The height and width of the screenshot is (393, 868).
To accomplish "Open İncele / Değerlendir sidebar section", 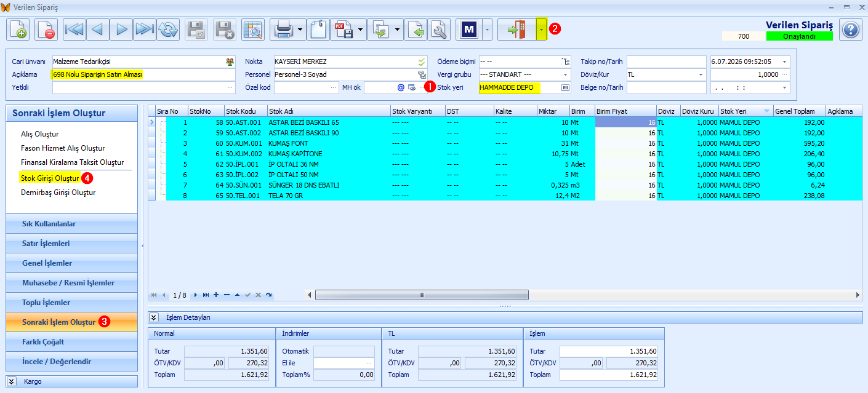I will 71,362.
